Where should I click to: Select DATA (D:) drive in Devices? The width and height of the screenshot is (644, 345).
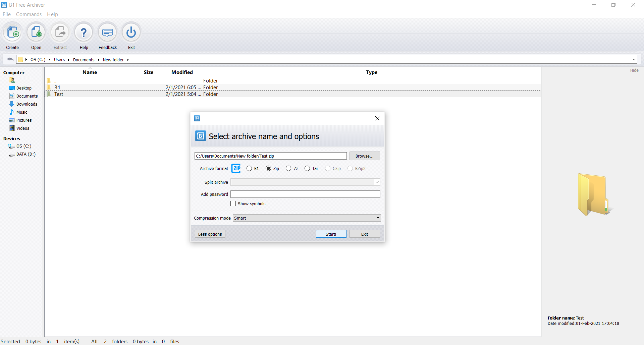point(26,154)
